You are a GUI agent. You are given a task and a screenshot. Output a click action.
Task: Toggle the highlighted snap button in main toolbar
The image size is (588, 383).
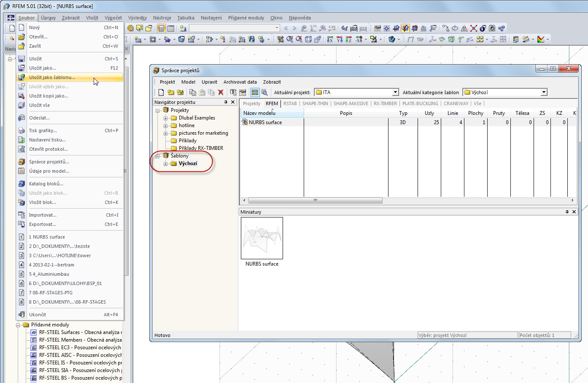click(x=405, y=28)
